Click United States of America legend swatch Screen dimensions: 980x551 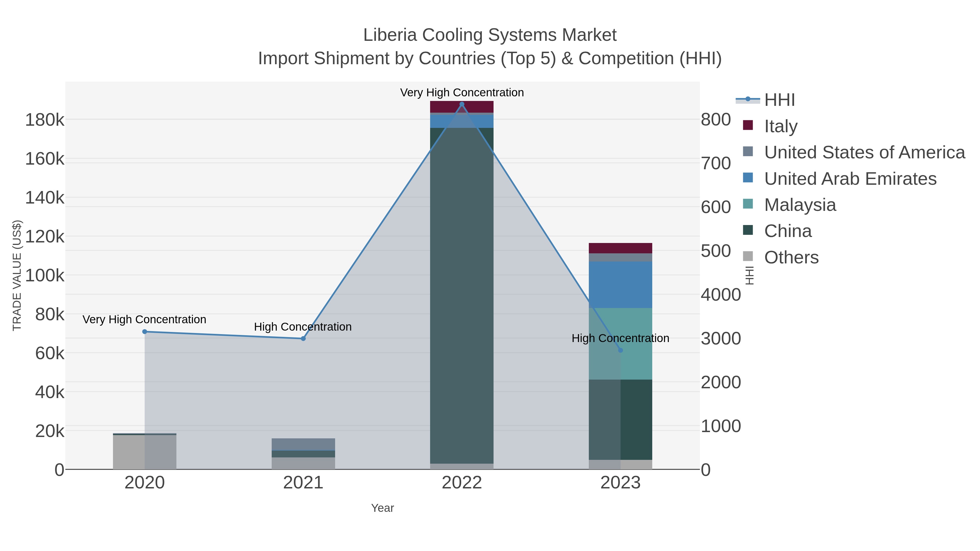click(x=748, y=151)
